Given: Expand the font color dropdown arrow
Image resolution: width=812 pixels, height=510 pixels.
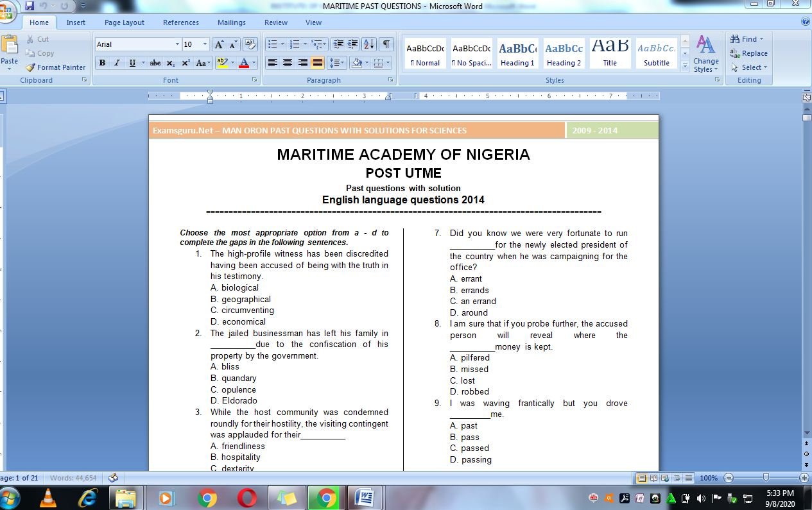Looking at the screenshot, I should 254,63.
